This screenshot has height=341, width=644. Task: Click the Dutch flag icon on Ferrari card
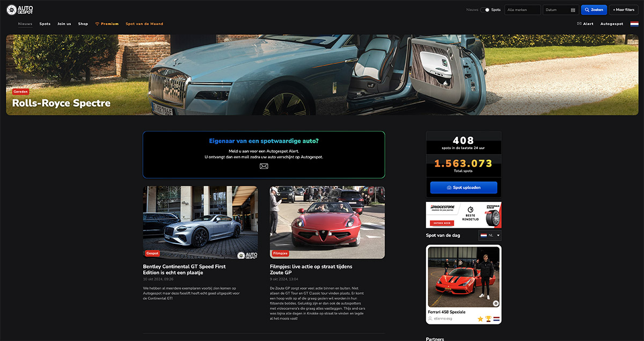coord(496,319)
